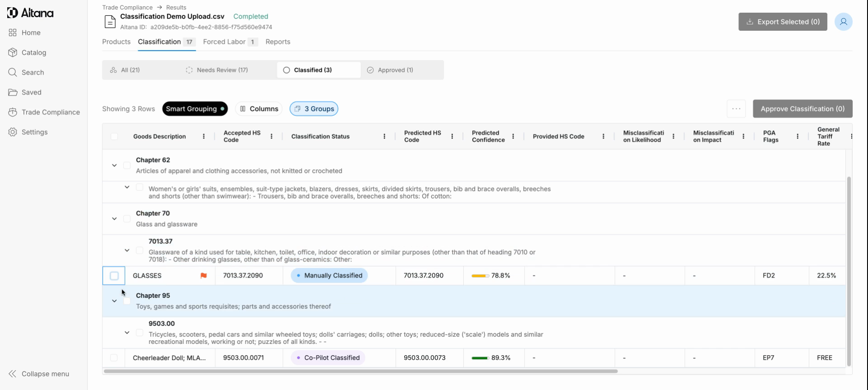This screenshot has height=390, width=868.
Task: Collapse the Chapter 95 group
Action: pyautogui.click(x=114, y=301)
